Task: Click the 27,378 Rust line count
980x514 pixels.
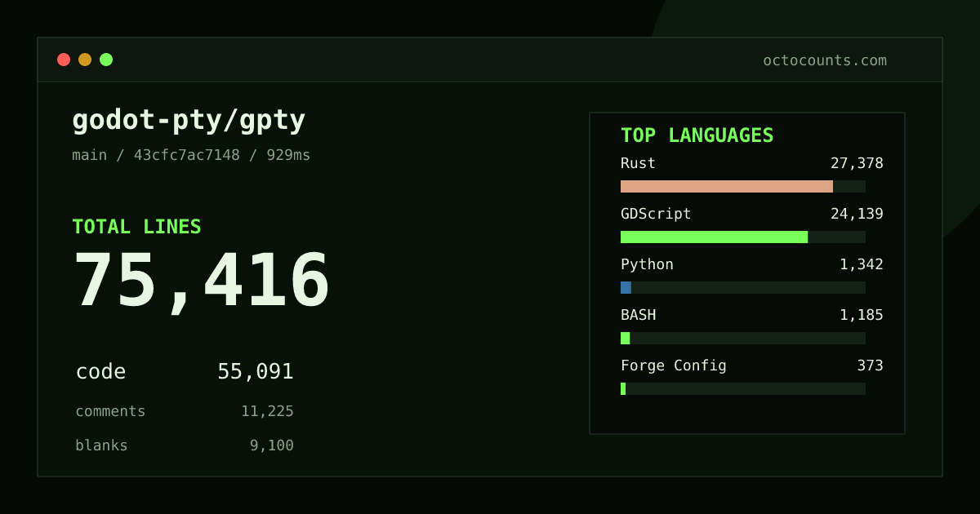Action: (857, 163)
